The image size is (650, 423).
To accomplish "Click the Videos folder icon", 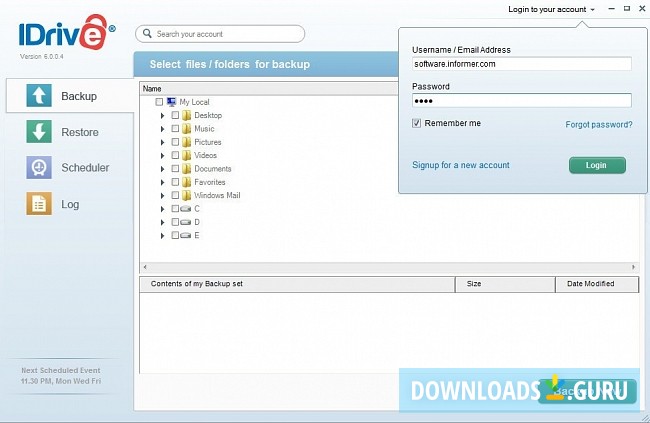I will (187, 155).
